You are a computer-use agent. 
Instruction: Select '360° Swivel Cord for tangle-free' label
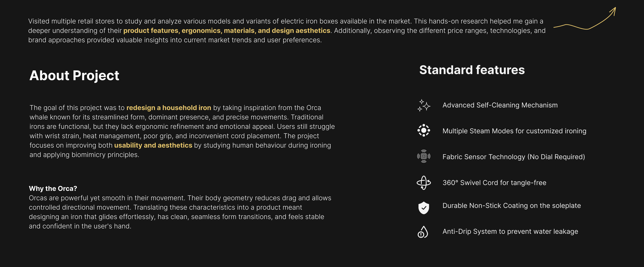(x=494, y=183)
